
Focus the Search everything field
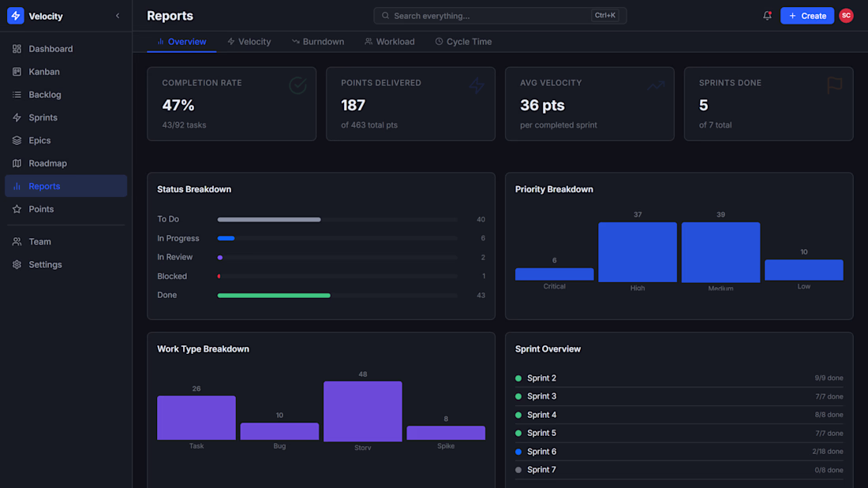click(x=499, y=16)
